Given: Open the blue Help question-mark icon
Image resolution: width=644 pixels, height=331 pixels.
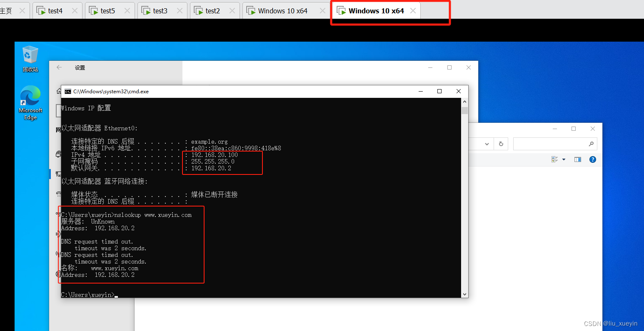Looking at the screenshot, I should (x=592, y=159).
